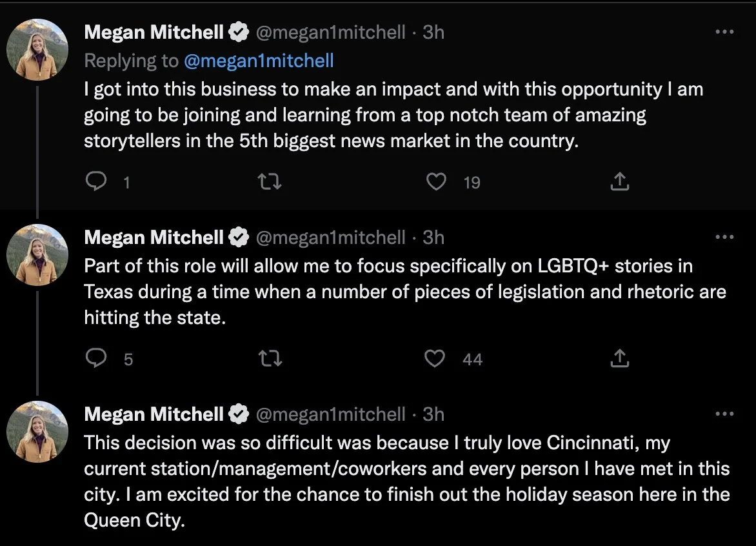Retweet the tweet about the 5th biggest news market
Screen dimensions: 756x546
270,183
